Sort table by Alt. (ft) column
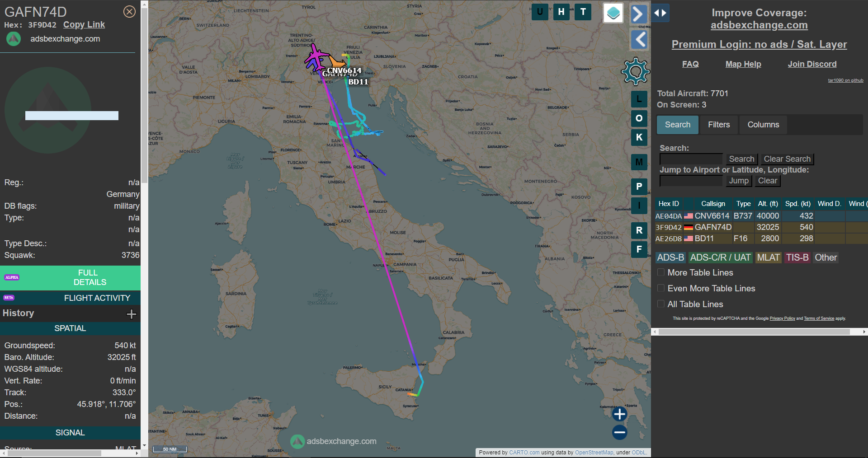 tap(768, 204)
